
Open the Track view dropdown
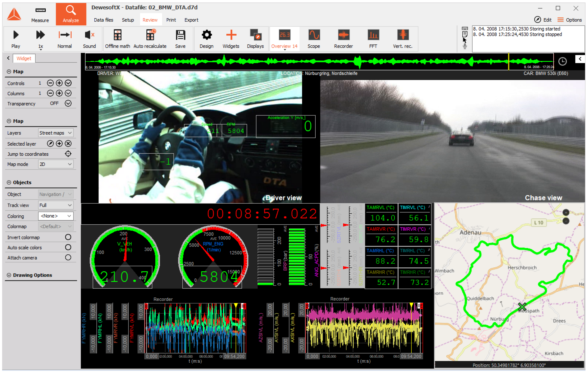pos(56,205)
